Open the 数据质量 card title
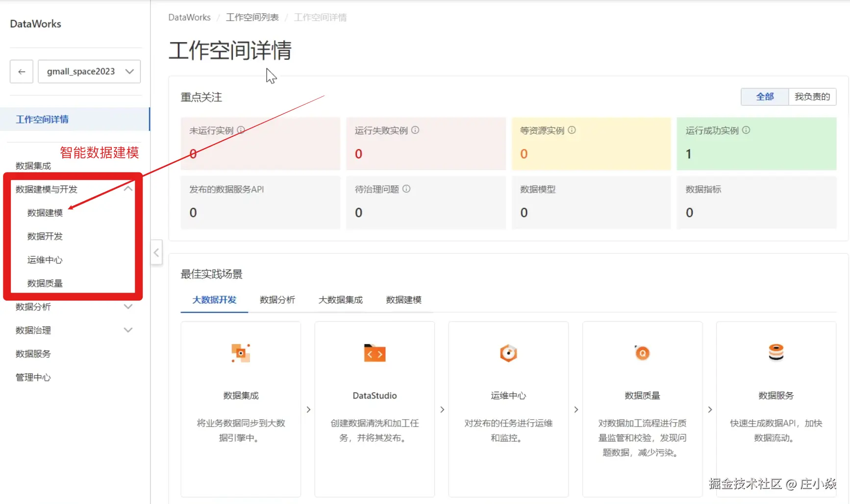 [642, 396]
